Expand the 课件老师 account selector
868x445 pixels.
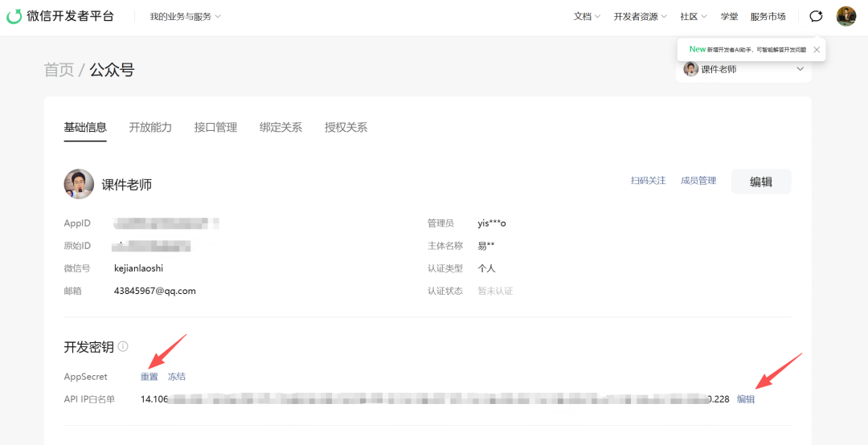click(x=743, y=70)
